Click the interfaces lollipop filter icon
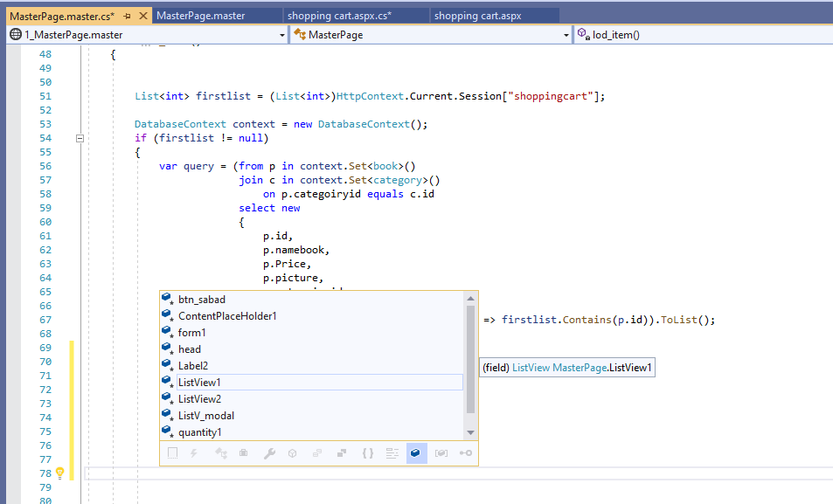Screen dimensions: 833x504 point(465,453)
